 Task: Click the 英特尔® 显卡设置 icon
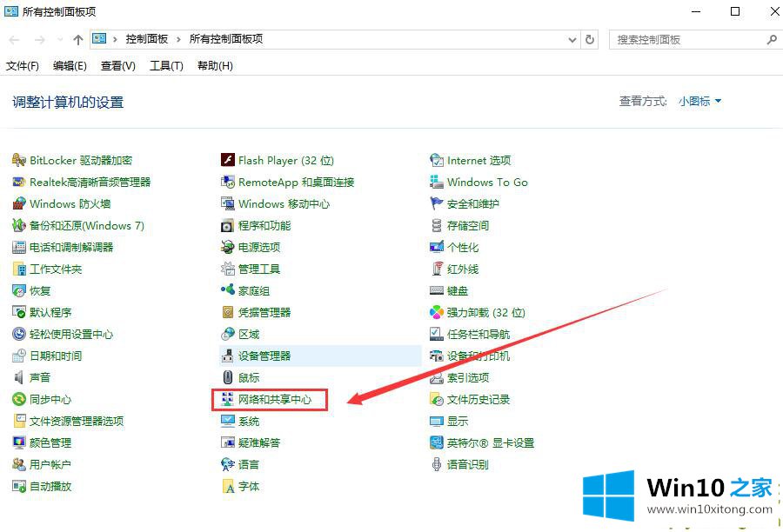[437, 443]
